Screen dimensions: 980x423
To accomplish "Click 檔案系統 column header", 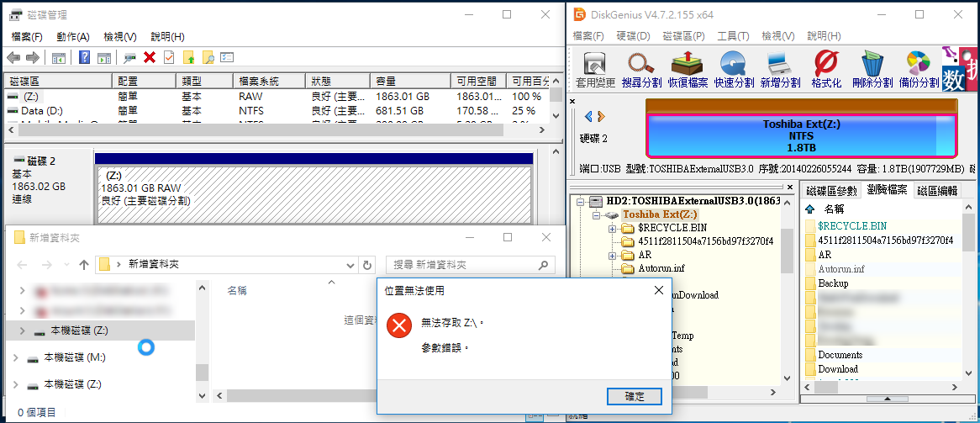I will pos(270,82).
